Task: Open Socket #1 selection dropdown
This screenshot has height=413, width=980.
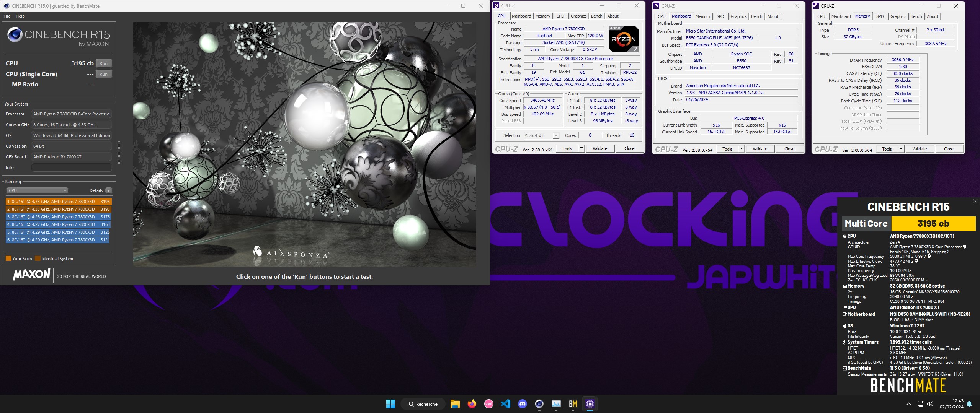Action: click(541, 136)
